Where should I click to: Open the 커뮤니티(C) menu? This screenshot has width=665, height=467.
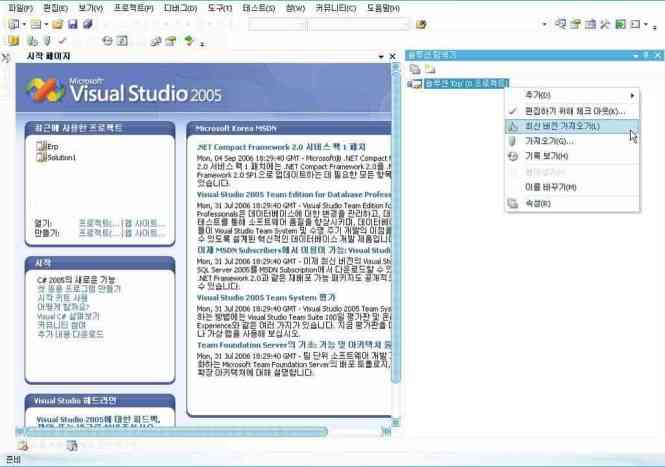coord(336,8)
